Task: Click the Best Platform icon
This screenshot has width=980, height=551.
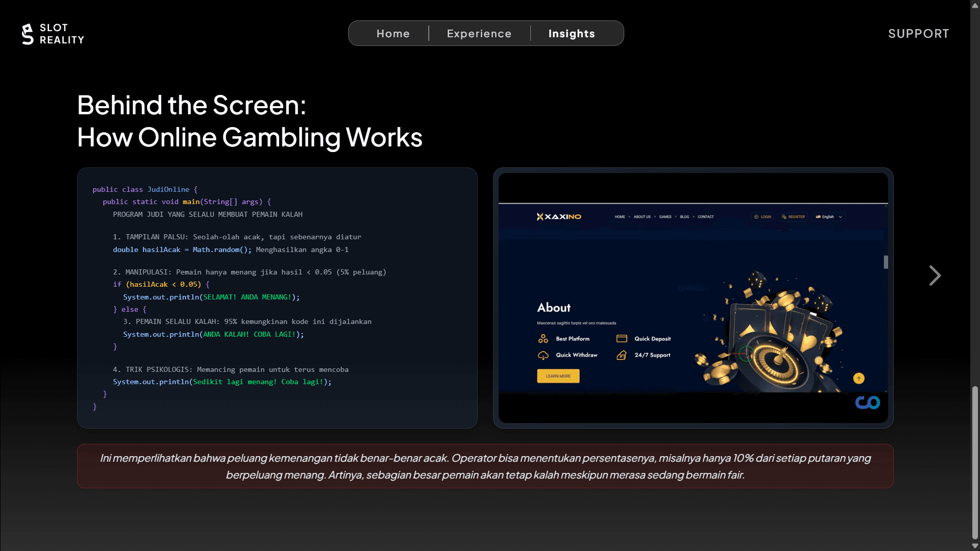Action: 543,339
